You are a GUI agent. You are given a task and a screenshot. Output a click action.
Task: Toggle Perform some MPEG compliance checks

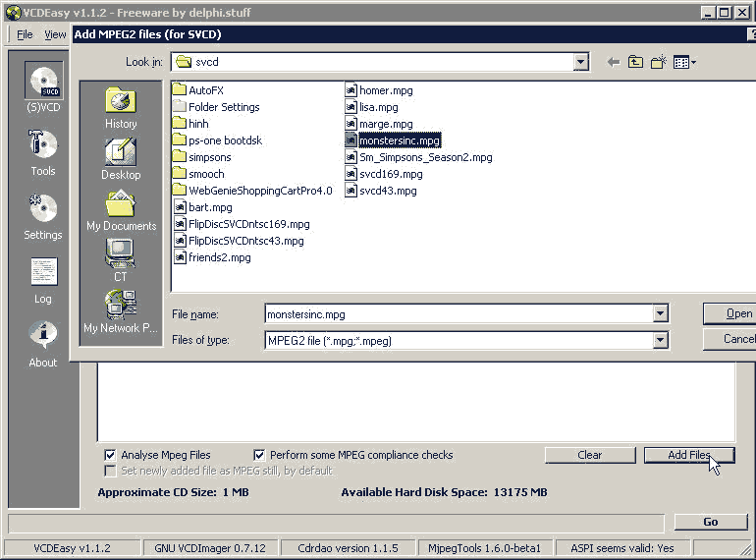259,455
